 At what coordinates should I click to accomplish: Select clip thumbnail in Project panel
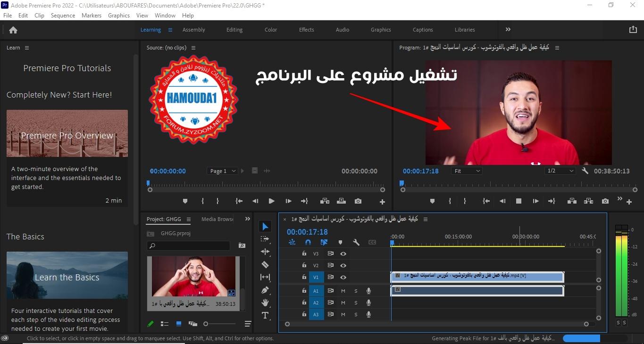(x=193, y=277)
